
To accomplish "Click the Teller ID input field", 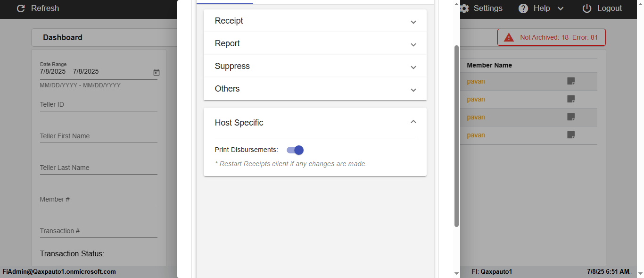I will (x=98, y=104).
